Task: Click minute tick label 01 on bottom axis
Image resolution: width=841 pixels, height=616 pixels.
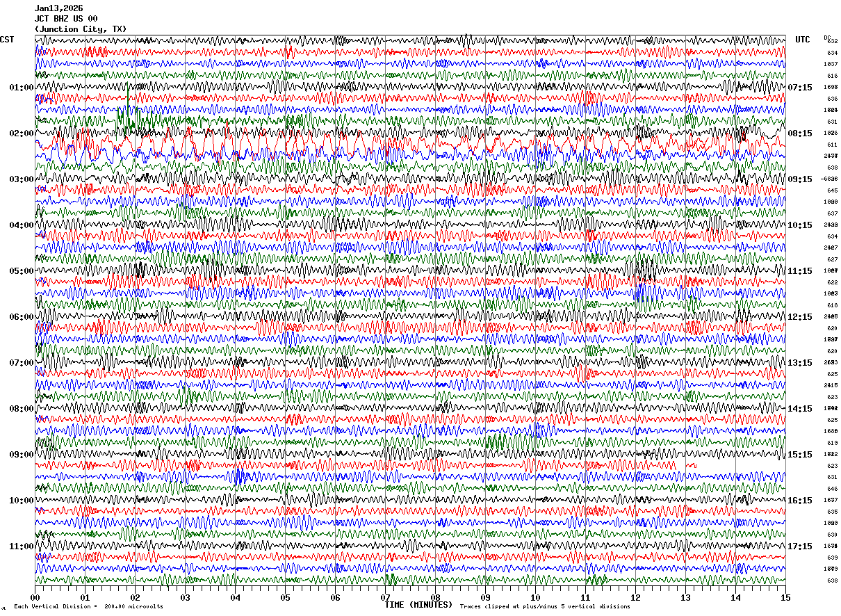Action: click(x=85, y=597)
